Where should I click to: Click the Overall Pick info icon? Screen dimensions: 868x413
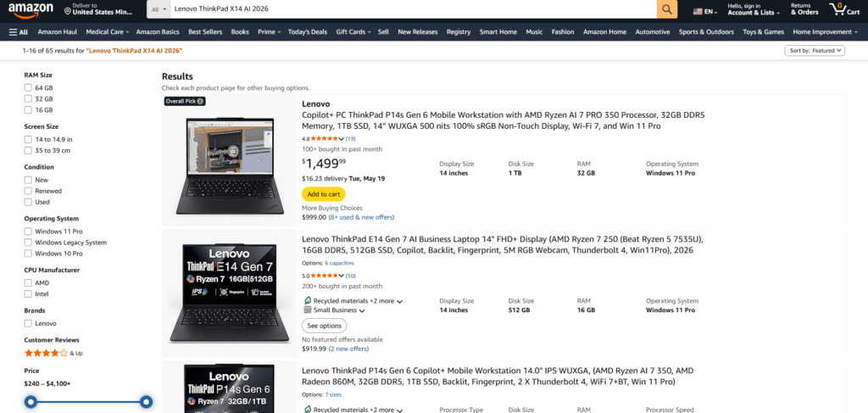click(200, 101)
